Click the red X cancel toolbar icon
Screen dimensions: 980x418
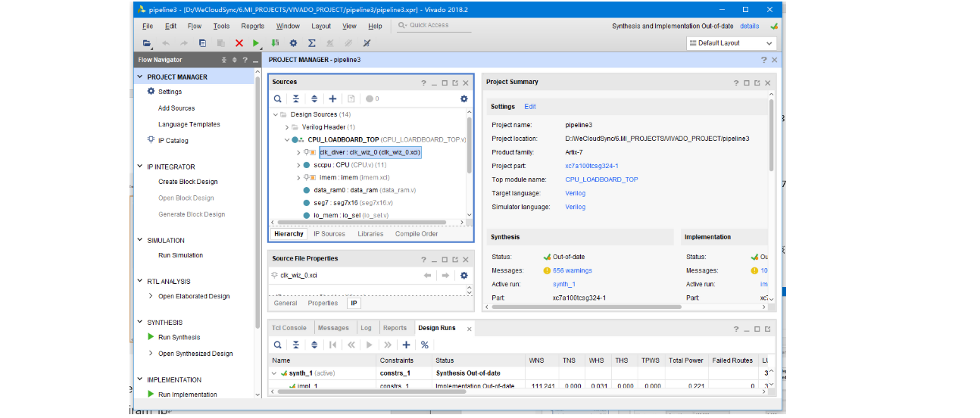[x=239, y=43]
